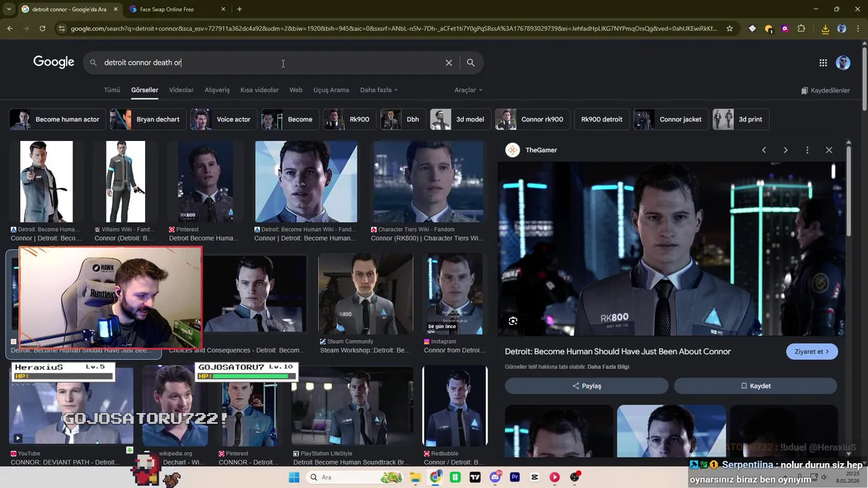Image resolution: width=868 pixels, height=488 pixels.
Task: Expand the Daha fazla dropdown
Action: [x=378, y=90]
